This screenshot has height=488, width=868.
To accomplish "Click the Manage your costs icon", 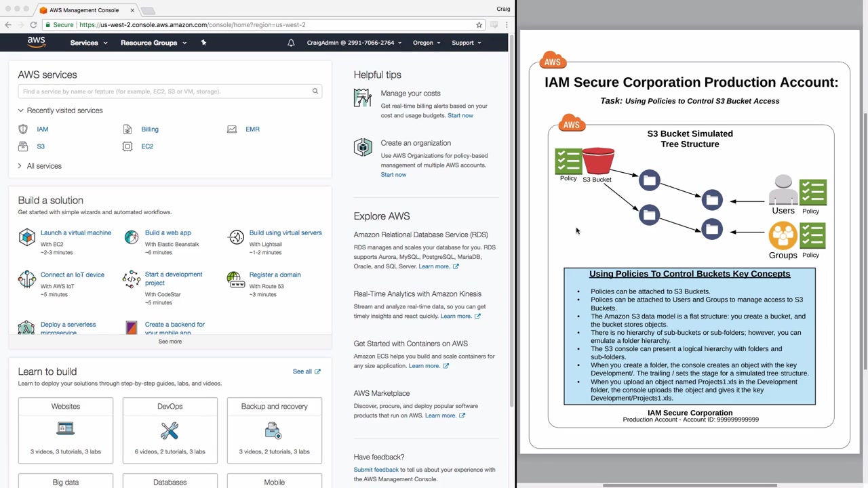I will click(x=363, y=98).
